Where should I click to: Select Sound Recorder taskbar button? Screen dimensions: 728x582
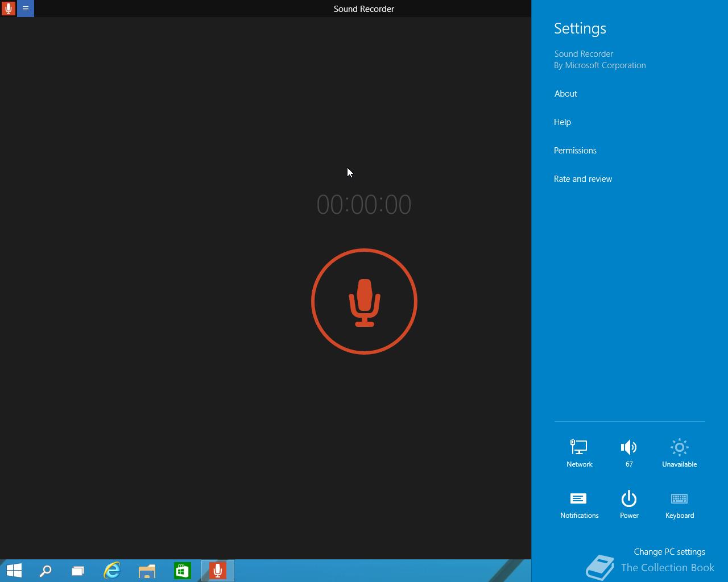click(x=218, y=571)
